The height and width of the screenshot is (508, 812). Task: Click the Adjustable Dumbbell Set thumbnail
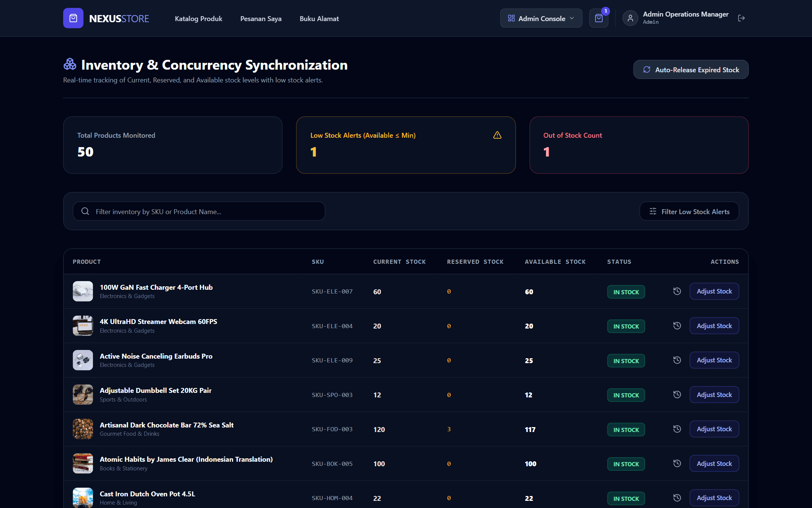coord(83,395)
